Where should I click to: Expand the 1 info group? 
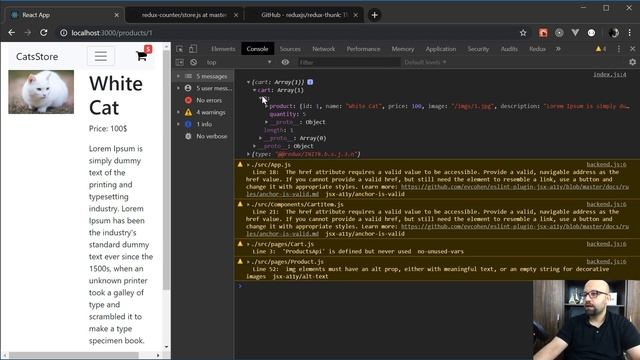[178, 124]
